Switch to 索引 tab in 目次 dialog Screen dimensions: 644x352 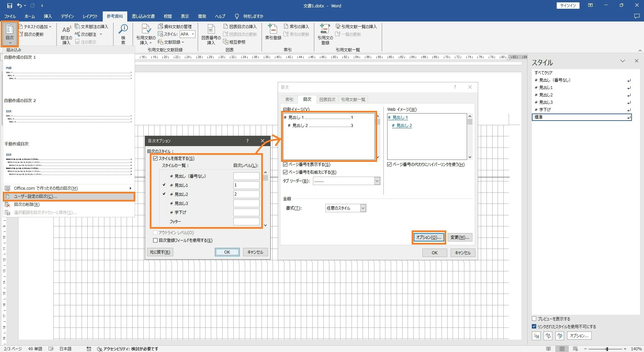pyautogui.click(x=289, y=99)
